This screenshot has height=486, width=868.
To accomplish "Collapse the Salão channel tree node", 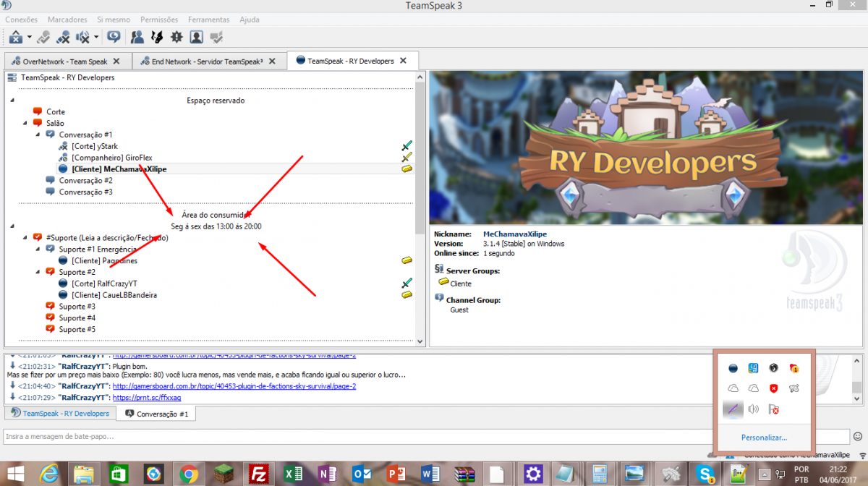I will (x=26, y=124).
